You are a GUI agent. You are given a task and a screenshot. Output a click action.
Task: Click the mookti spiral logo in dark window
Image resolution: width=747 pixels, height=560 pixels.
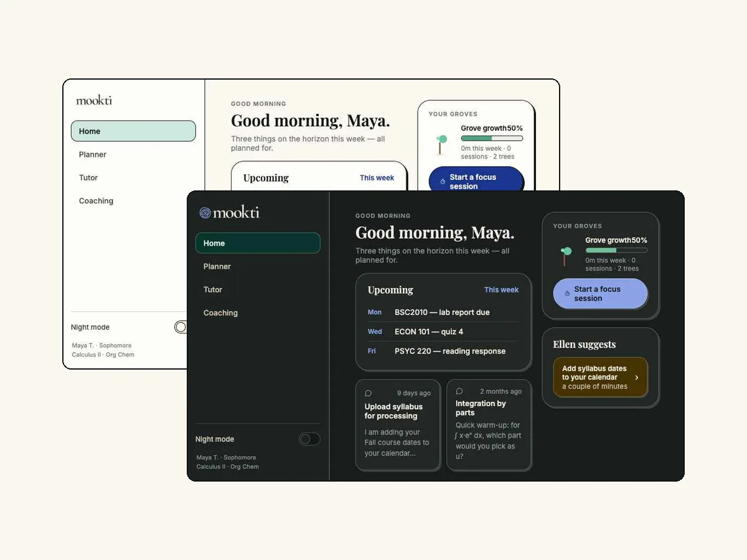205,213
